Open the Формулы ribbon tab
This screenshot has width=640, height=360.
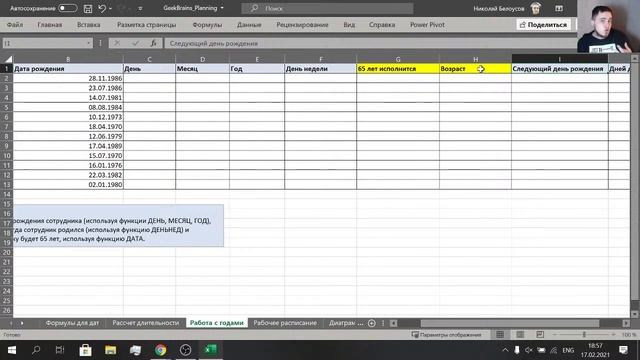pos(207,24)
